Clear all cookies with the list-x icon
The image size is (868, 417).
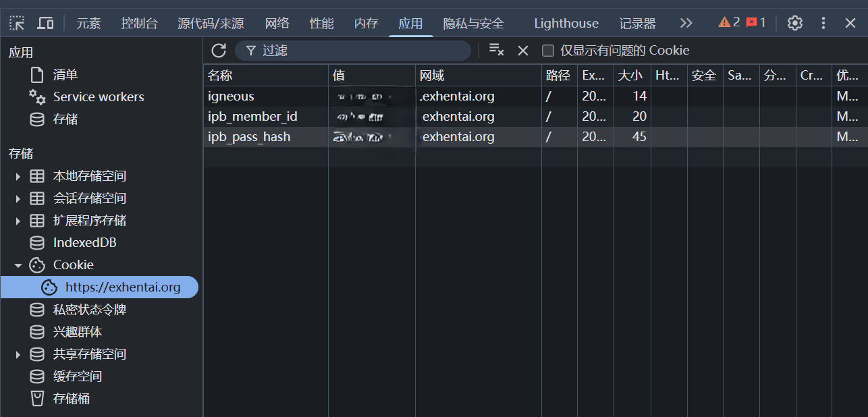(496, 51)
